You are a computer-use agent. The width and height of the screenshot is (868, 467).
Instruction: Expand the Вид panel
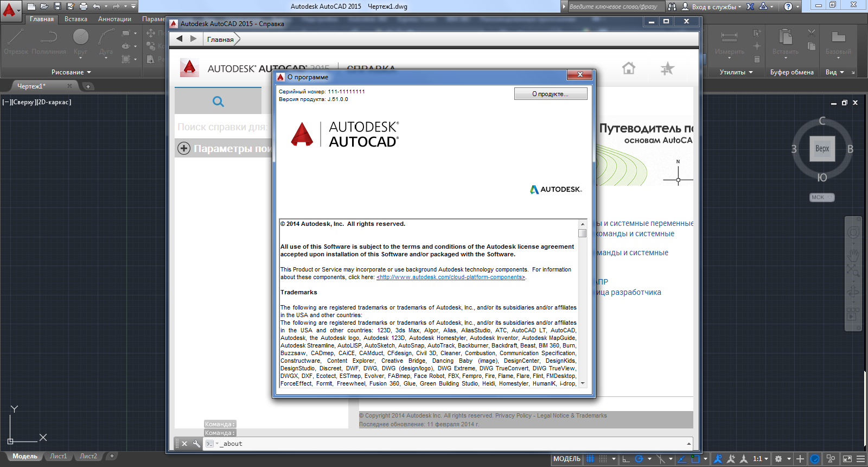[835, 72]
